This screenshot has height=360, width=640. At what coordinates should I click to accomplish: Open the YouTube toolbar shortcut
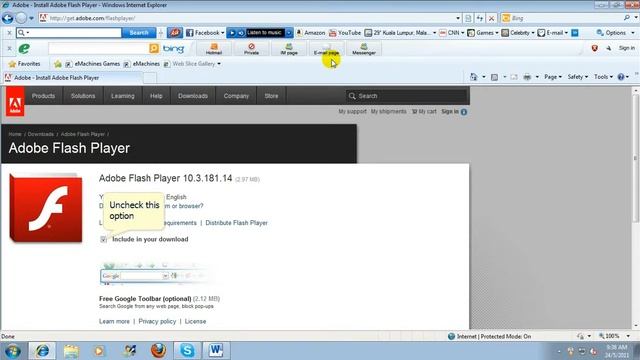click(345, 33)
